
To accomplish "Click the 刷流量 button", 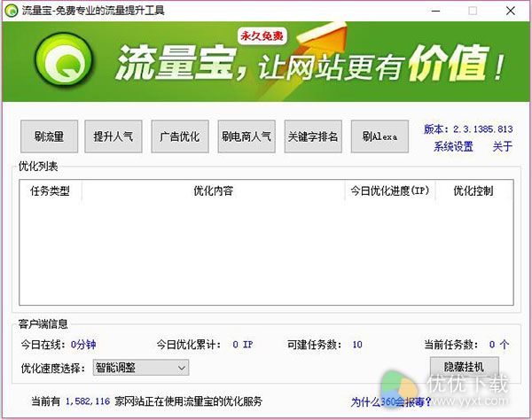I will tap(49, 136).
